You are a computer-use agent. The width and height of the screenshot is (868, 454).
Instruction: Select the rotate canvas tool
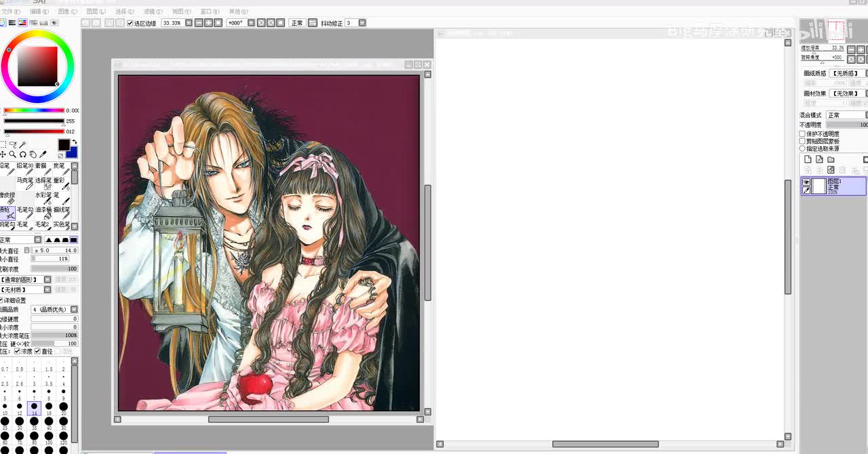(22, 154)
